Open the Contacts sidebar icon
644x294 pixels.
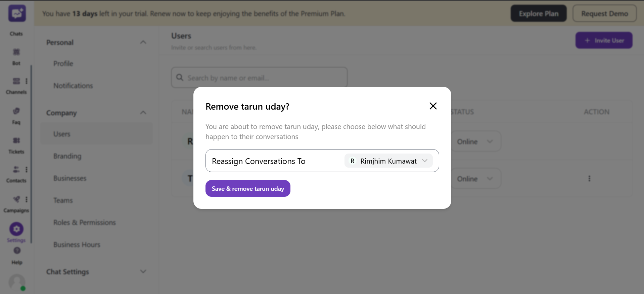point(15,170)
